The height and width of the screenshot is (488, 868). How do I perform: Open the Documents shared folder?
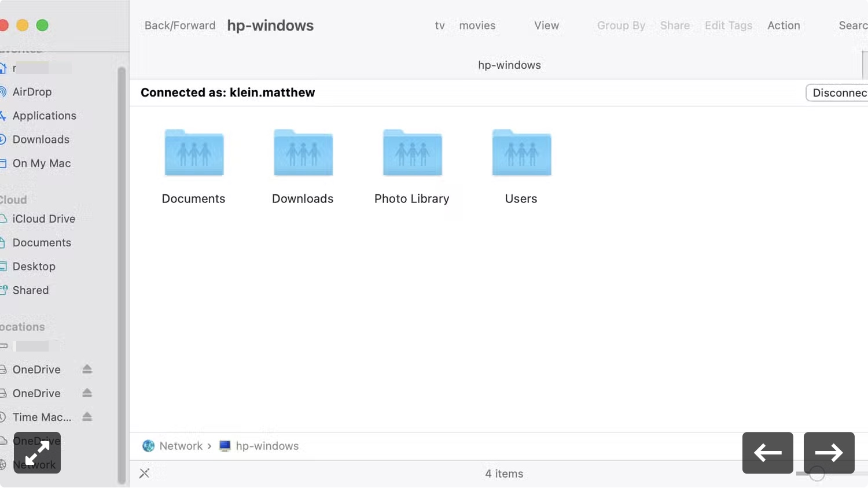coord(194,153)
